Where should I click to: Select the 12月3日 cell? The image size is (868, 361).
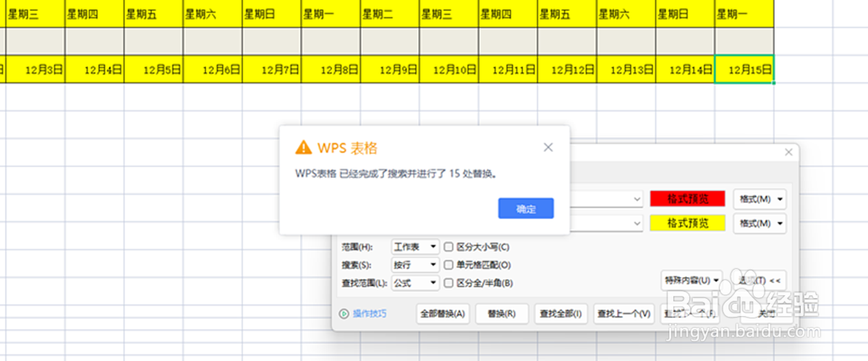35,69
